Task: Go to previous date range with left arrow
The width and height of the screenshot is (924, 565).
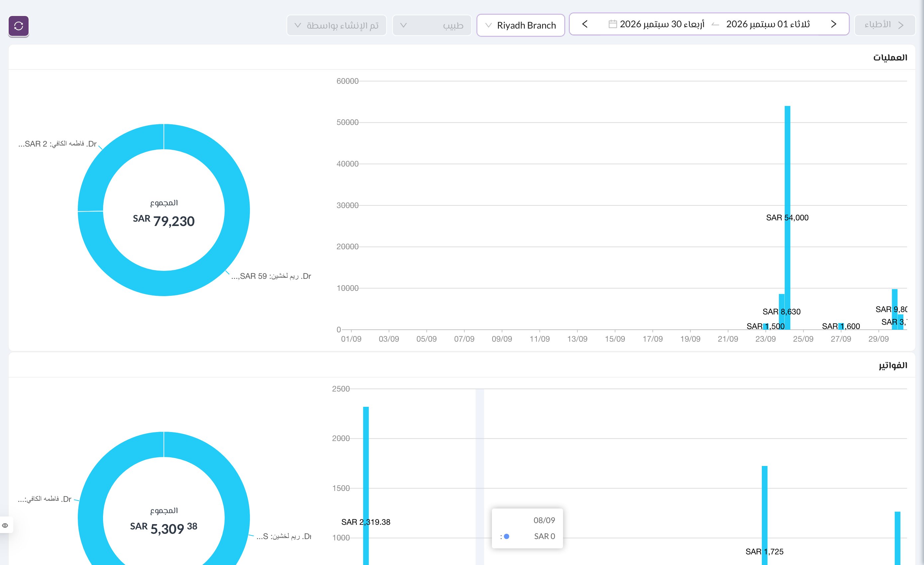Action: [x=585, y=24]
